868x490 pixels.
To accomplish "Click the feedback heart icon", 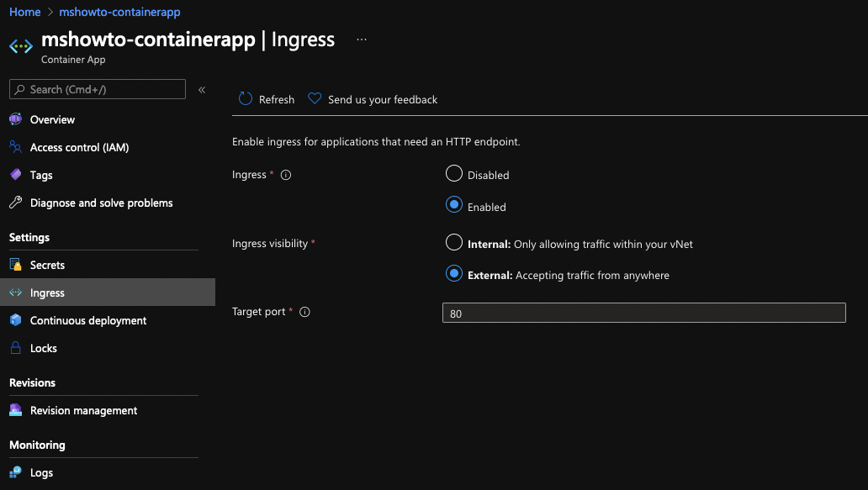I will click(x=315, y=98).
